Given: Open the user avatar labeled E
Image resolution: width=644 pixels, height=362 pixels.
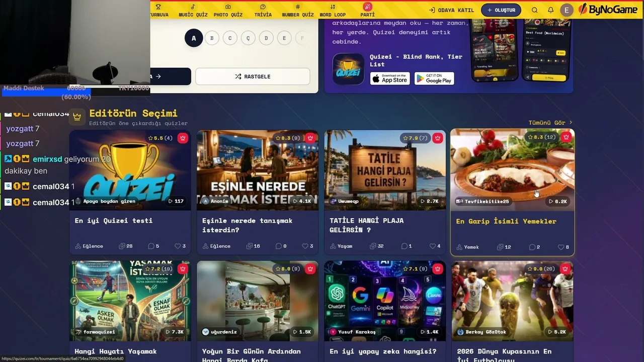Looking at the screenshot, I should (567, 10).
